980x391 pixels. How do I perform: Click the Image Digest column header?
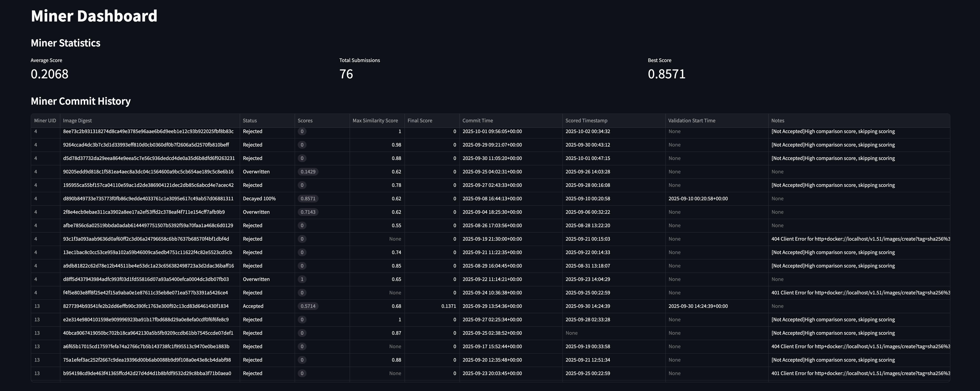tap(77, 121)
